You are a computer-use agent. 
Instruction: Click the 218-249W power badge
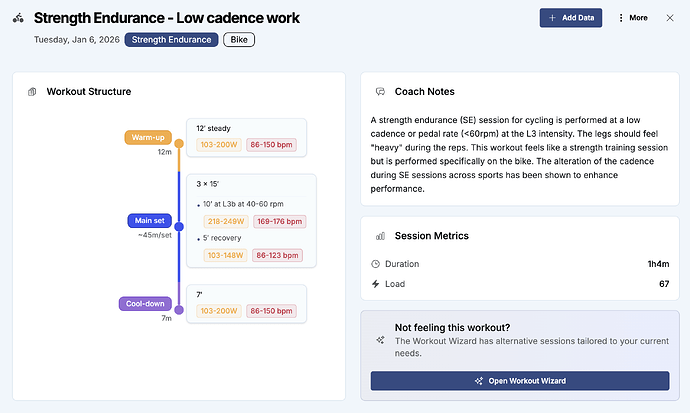[226, 221]
